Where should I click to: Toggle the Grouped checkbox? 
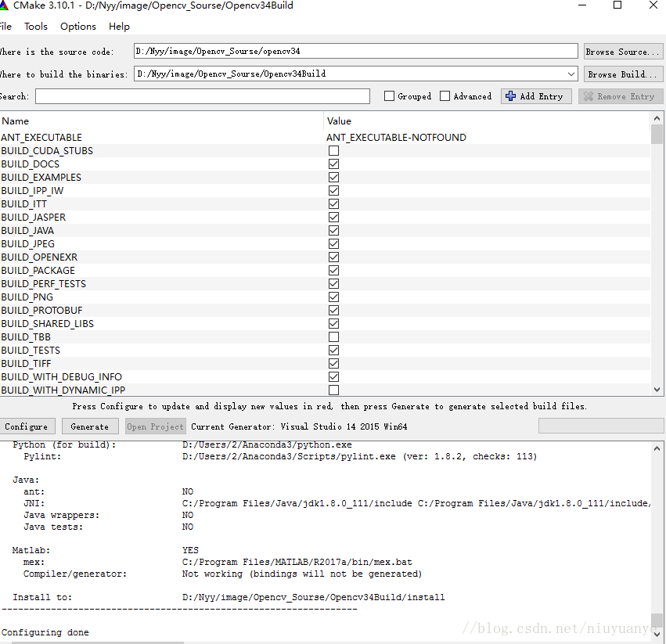pyautogui.click(x=389, y=96)
